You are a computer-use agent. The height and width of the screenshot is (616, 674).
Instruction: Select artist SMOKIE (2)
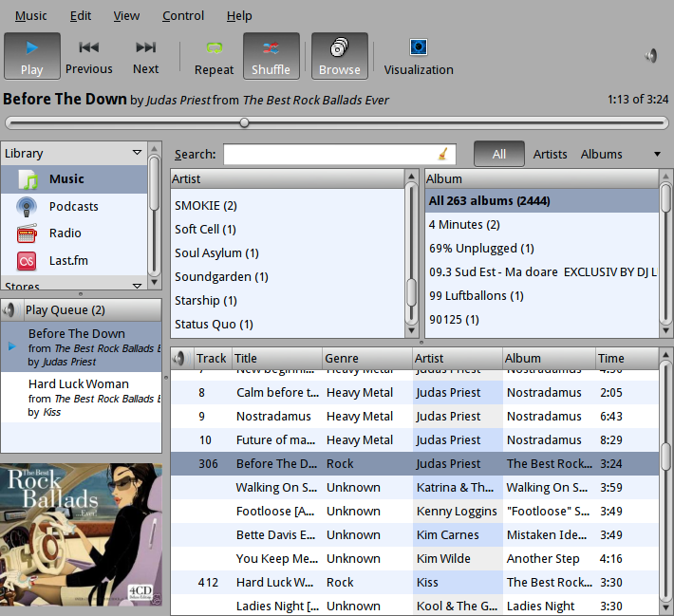[x=287, y=206]
